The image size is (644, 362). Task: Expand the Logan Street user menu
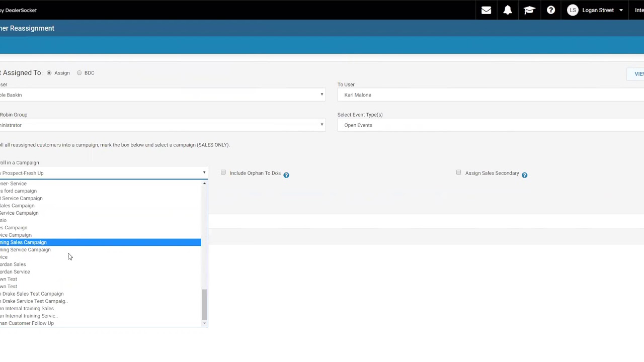[621, 10]
